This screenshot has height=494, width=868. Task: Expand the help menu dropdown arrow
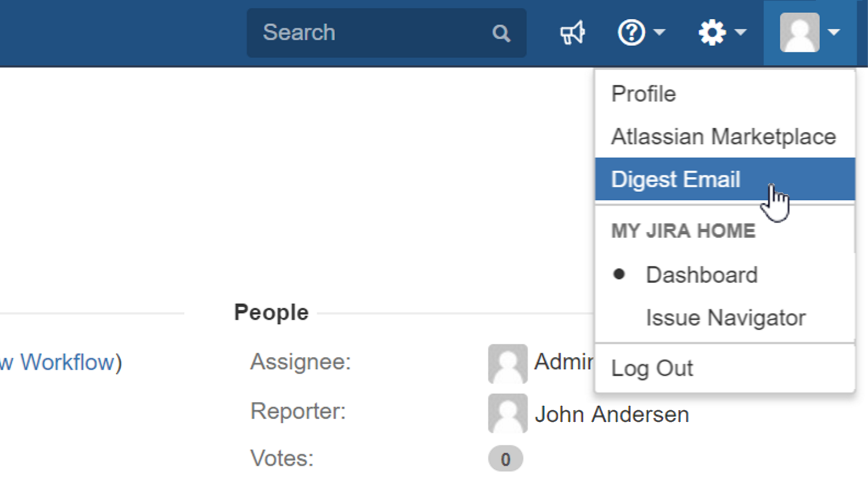point(660,32)
